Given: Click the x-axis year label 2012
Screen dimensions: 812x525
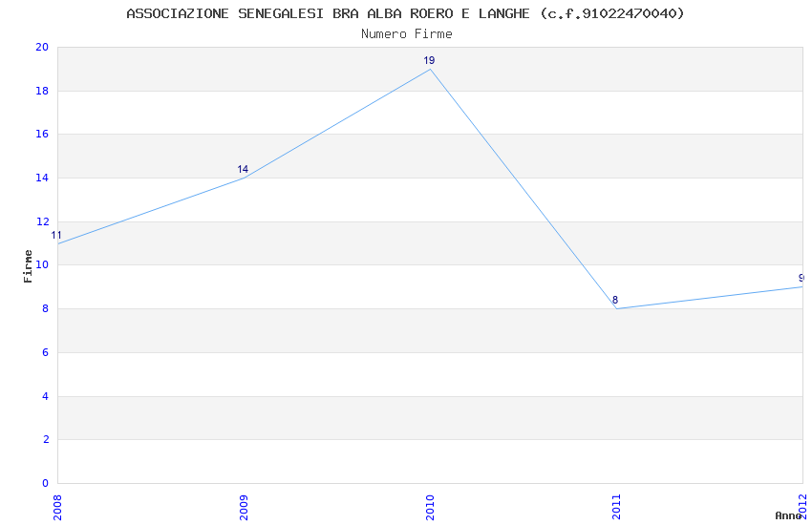Looking at the screenshot, I should point(802,507).
